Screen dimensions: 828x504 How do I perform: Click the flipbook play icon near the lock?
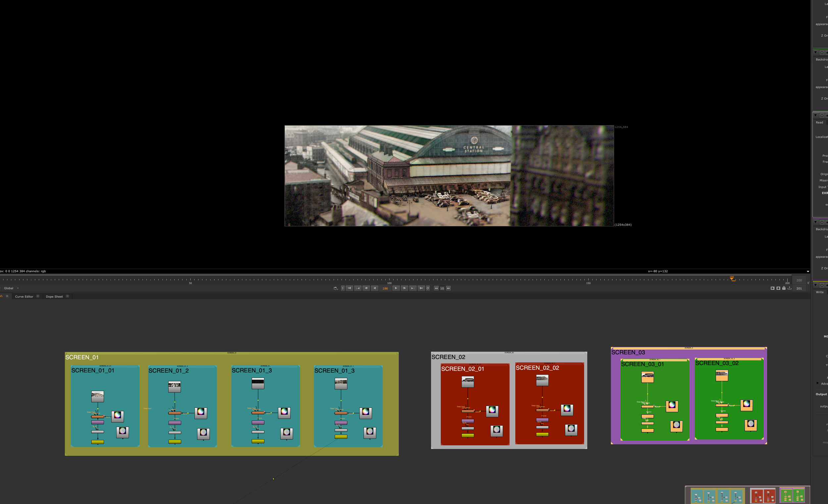point(773,288)
